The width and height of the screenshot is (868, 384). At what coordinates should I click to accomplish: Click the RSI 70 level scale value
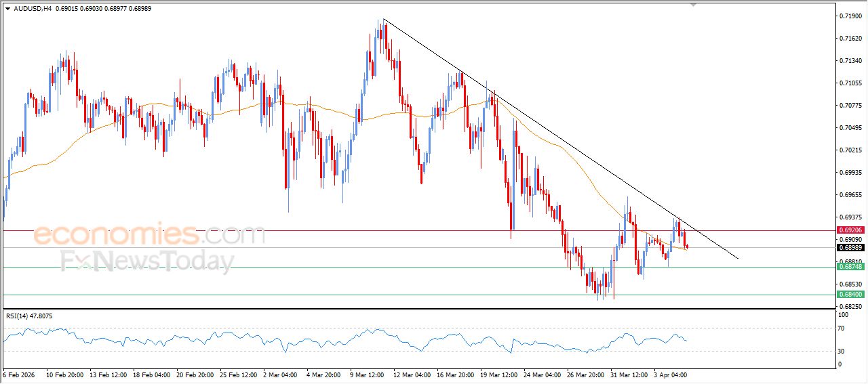(842, 328)
